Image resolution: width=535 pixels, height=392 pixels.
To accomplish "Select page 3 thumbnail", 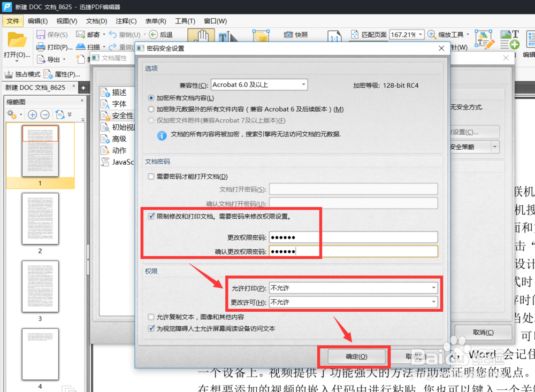I will pyautogui.click(x=40, y=287).
